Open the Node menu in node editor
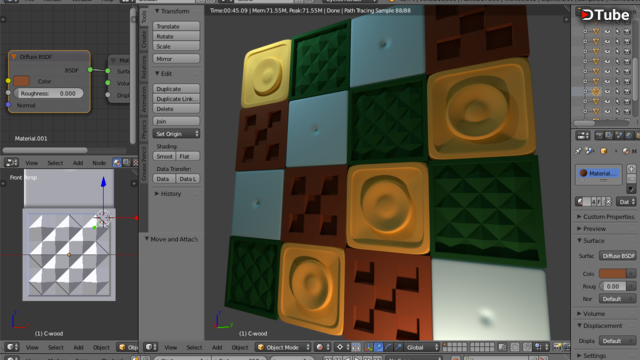This screenshot has width=640, height=360. (99, 163)
